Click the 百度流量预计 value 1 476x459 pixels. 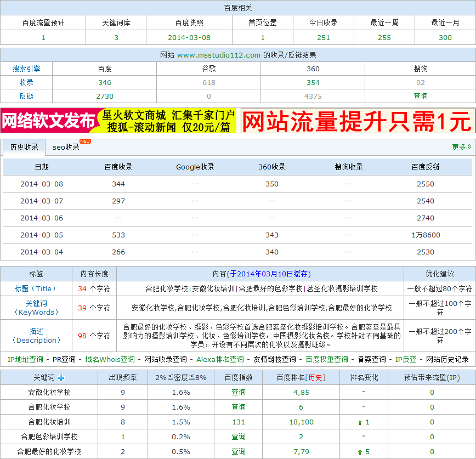point(43,38)
